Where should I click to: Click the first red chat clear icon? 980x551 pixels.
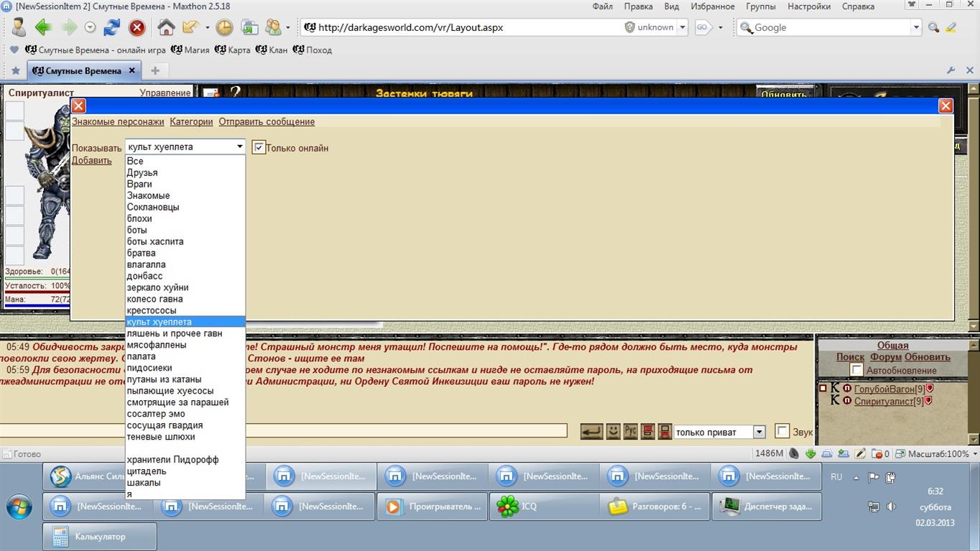pyautogui.click(x=647, y=431)
